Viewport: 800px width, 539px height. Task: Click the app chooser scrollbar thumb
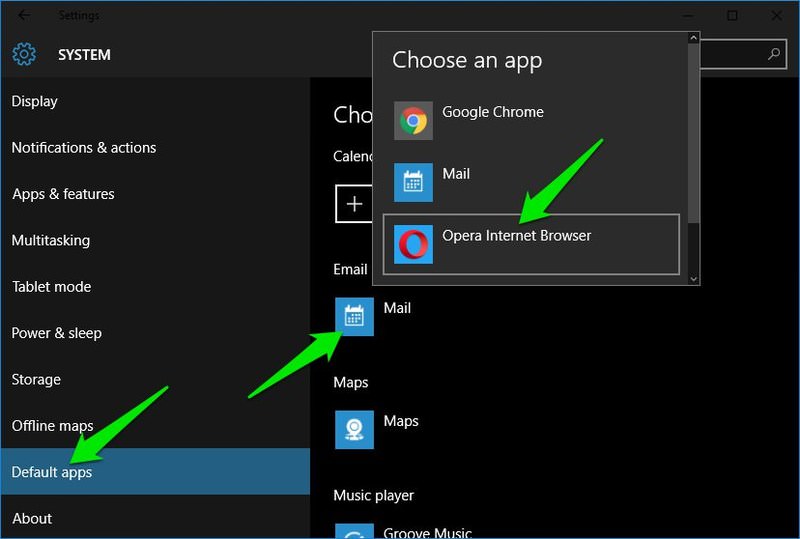(693, 133)
